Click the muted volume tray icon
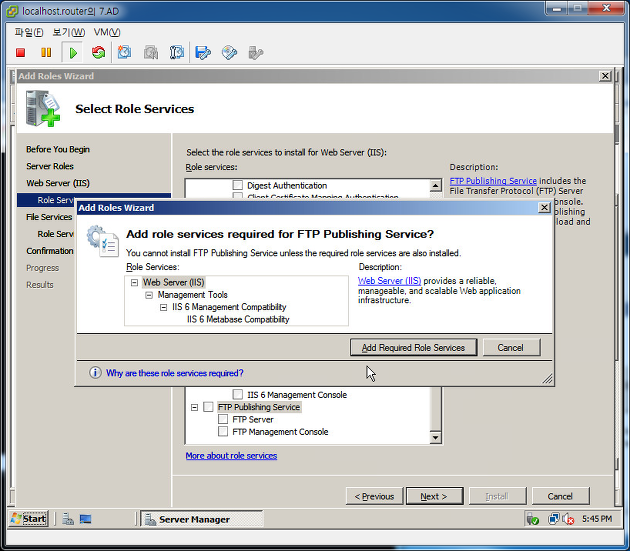Image resolution: width=630 pixels, height=551 pixels. point(568,519)
